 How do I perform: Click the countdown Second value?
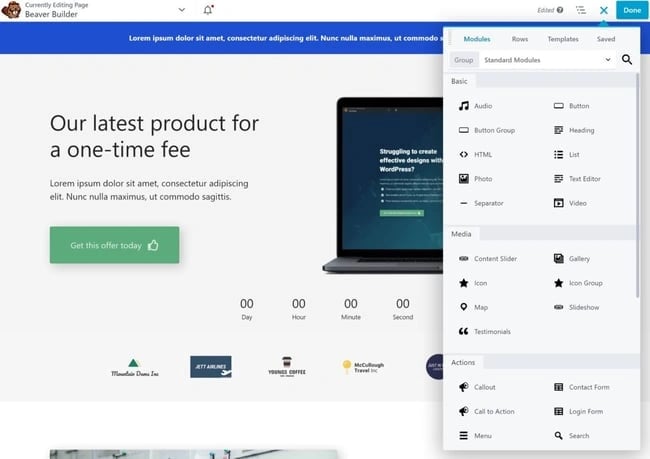[403, 304]
